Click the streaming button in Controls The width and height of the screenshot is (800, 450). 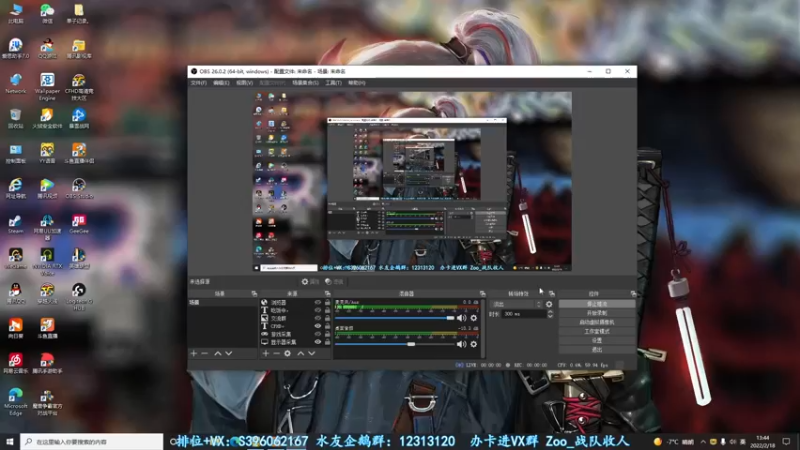pyautogui.click(x=596, y=304)
